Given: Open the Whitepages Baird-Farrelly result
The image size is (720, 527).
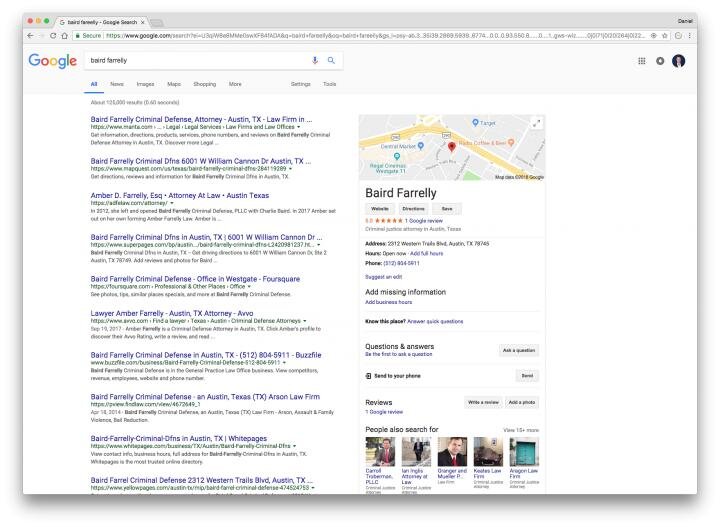Looking at the screenshot, I should pyautogui.click(x=179, y=439).
